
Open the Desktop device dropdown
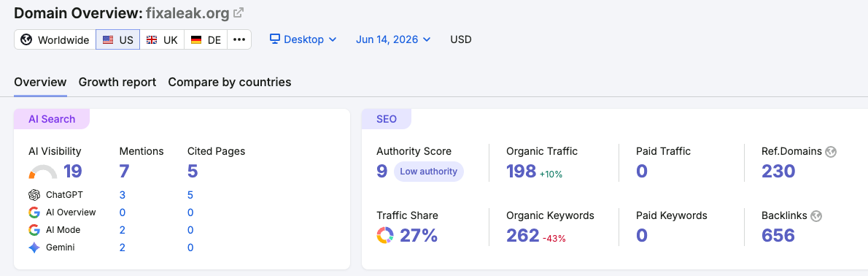(x=303, y=39)
